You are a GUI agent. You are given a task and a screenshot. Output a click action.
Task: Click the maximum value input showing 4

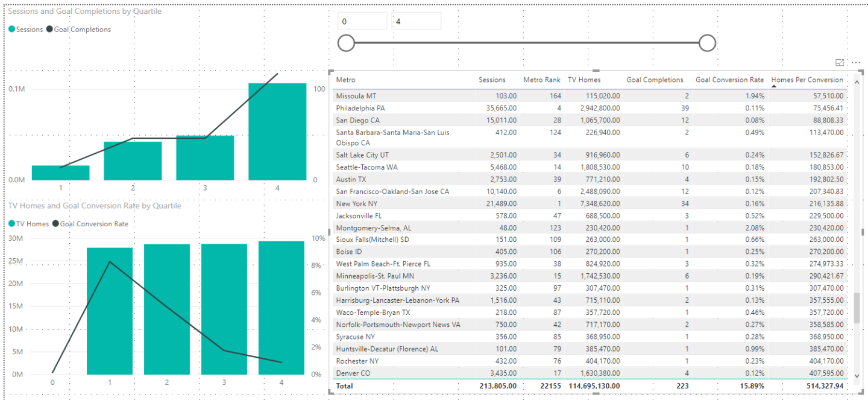tap(417, 21)
